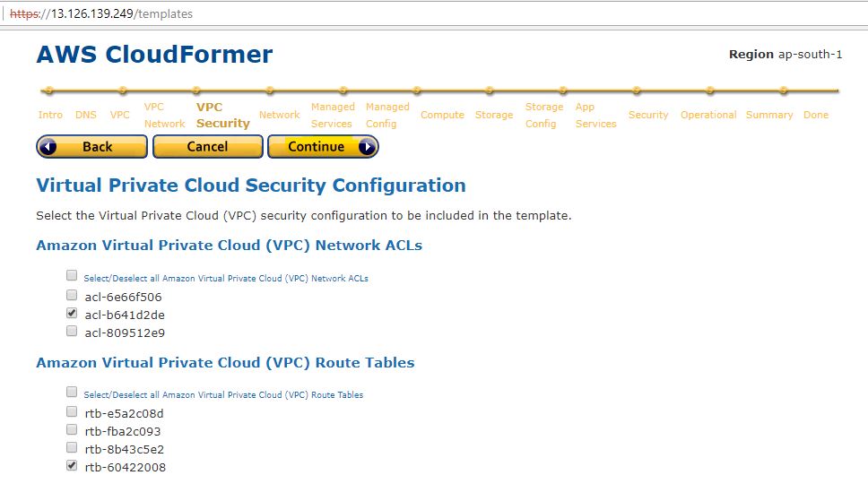Open the VPC Network step
868x501 pixels.
coord(164,116)
